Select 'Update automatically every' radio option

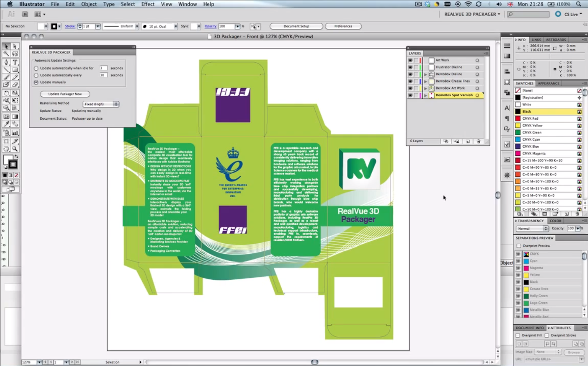tap(36, 75)
